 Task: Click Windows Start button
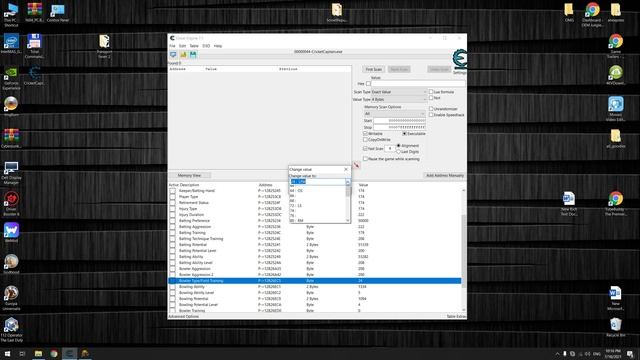pyautogui.click(x=7, y=353)
